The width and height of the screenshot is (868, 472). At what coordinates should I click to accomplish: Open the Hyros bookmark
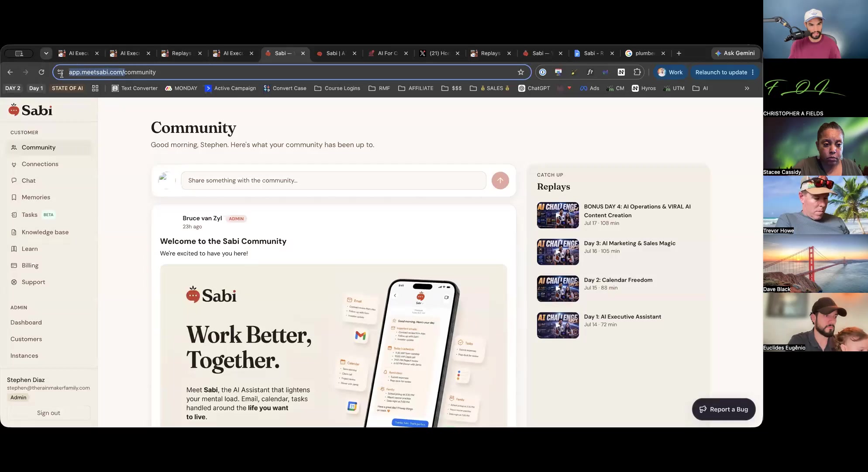pyautogui.click(x=644, y=88)
